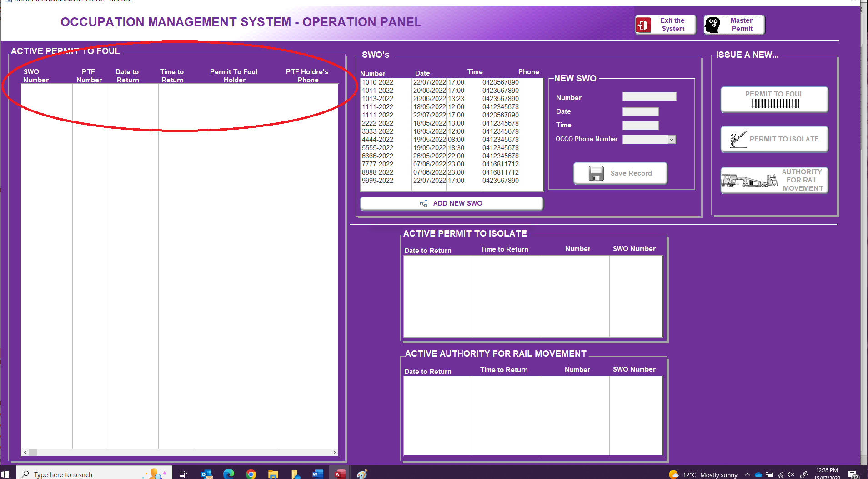This screenshot has width=868, height=479.
Task: Click the battery tray icon
Action: (769, 474)
